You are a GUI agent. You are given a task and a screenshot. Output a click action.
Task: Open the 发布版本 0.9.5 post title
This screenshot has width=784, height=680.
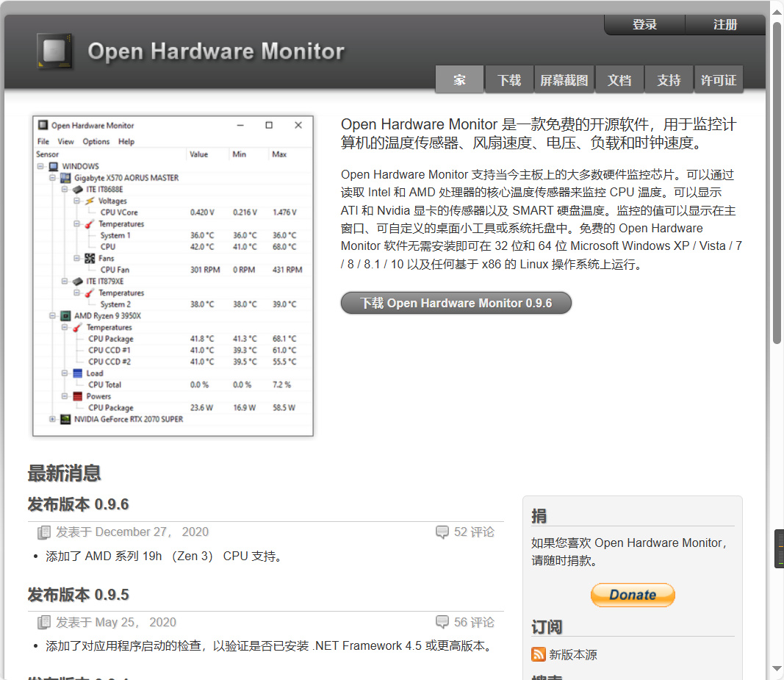coord(79,595)
